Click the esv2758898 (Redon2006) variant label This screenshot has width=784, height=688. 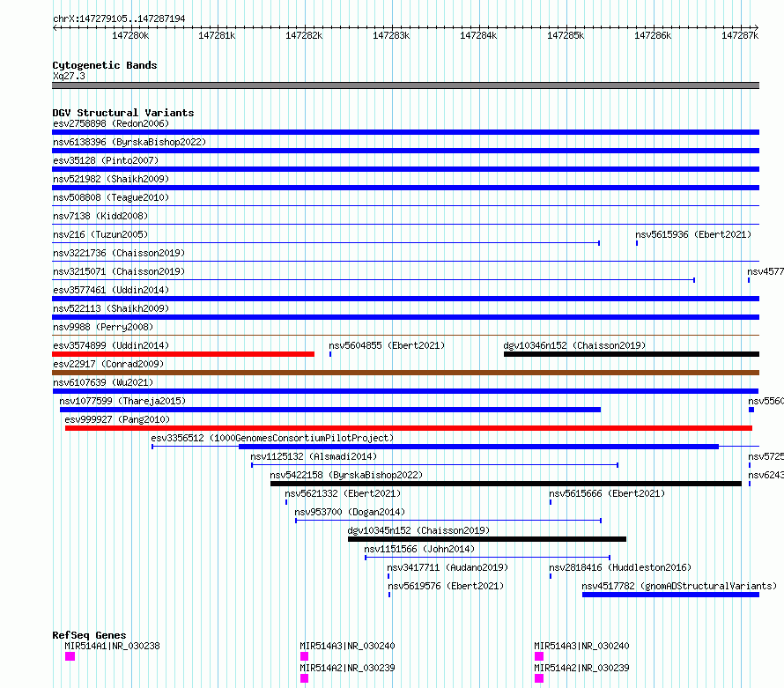tap(111, 123)
